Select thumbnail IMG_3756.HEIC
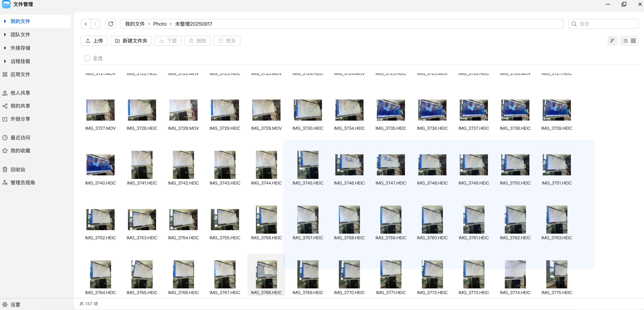This screenshot has width=644, height=310. [266, 220]
